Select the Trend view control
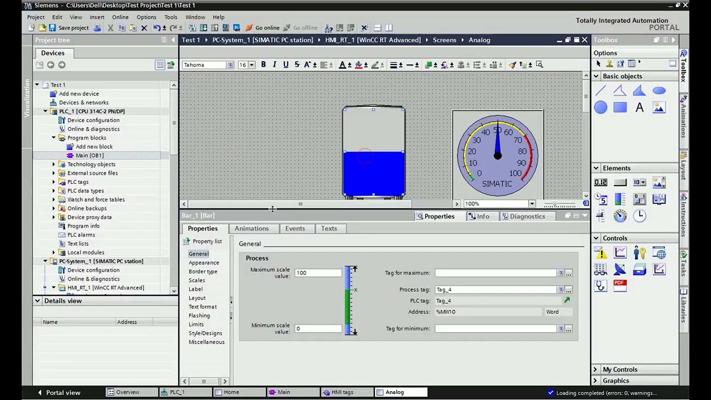 [x=620, y=253]
